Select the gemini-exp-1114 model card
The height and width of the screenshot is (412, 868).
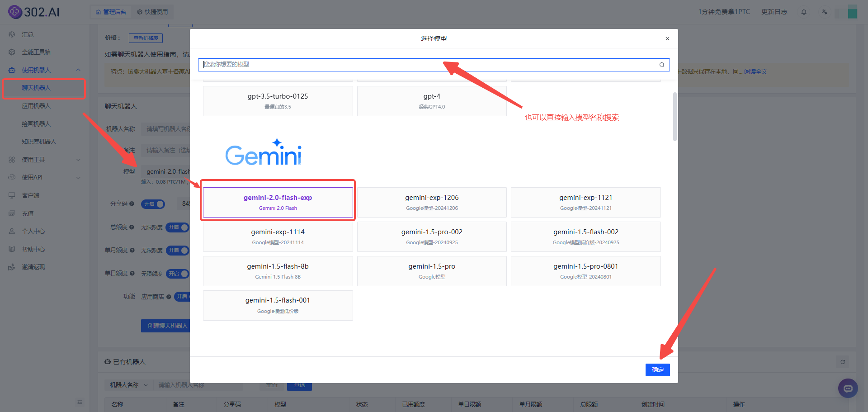(278, 237)
